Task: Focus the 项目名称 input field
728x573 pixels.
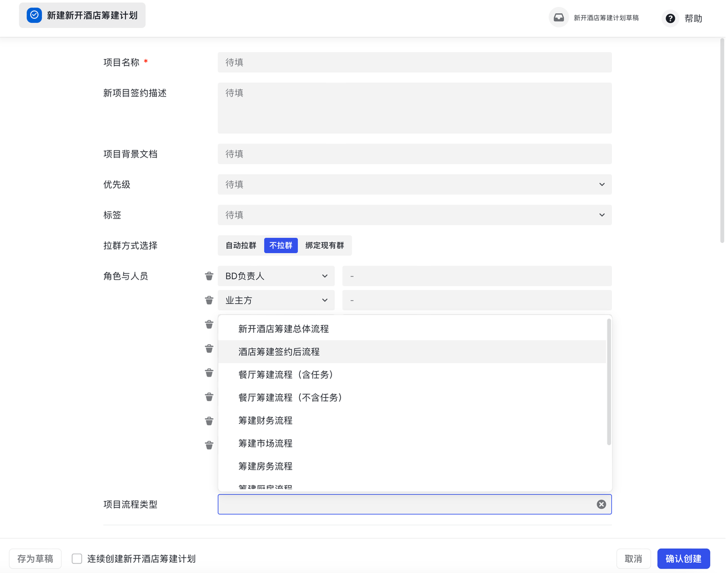Action: tap(415, 63)
